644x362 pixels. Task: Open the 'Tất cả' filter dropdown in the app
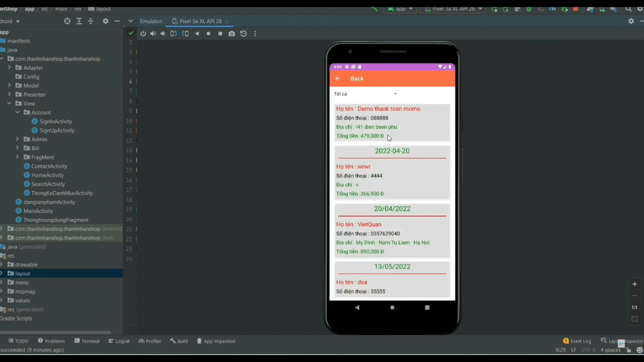pyautogui.click(x=366, y=94)
